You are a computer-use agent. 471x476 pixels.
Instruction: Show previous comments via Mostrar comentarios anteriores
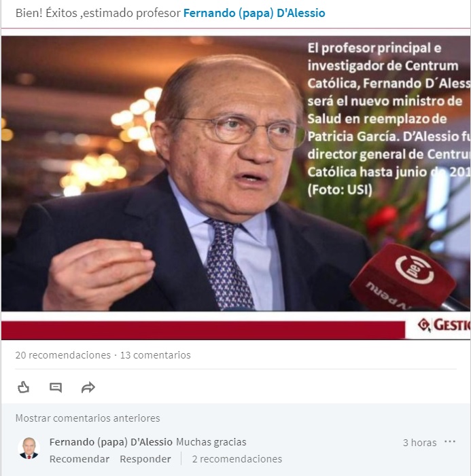[x=88, y=418]
